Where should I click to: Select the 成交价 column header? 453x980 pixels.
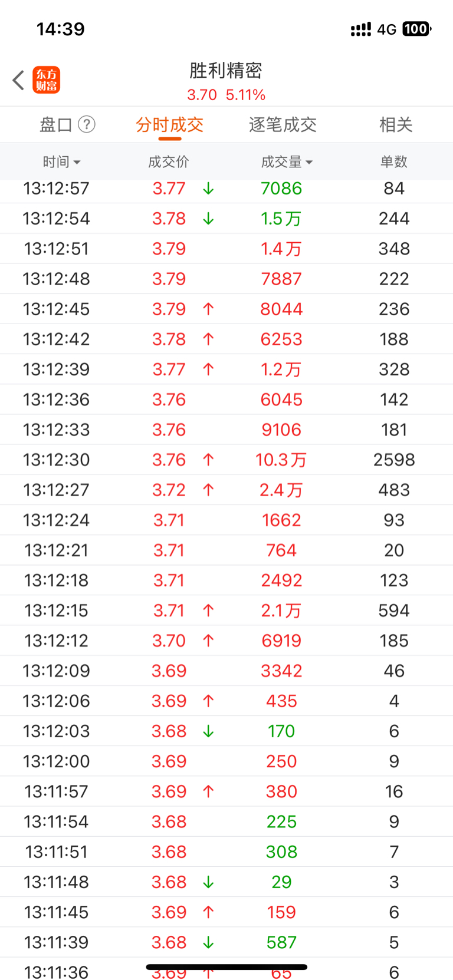click(169, 161)
